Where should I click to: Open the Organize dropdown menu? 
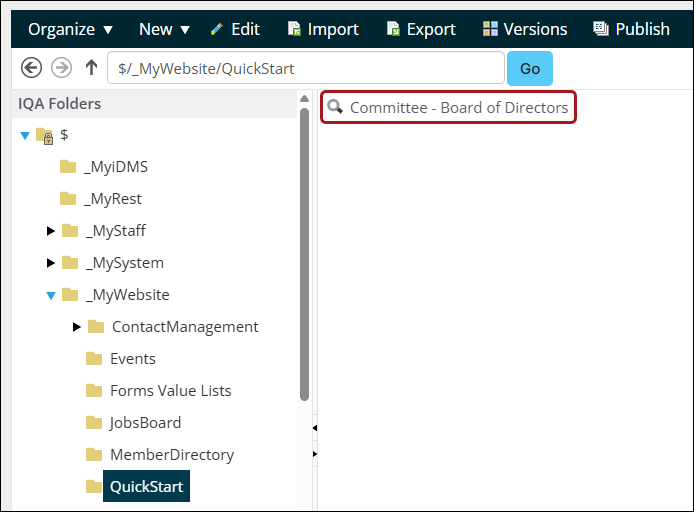click(70, 29)
